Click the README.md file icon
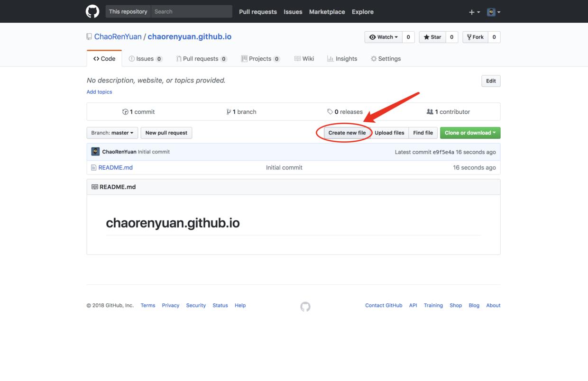The width and height of the screenshot is (588, 381). coord(93,168)
